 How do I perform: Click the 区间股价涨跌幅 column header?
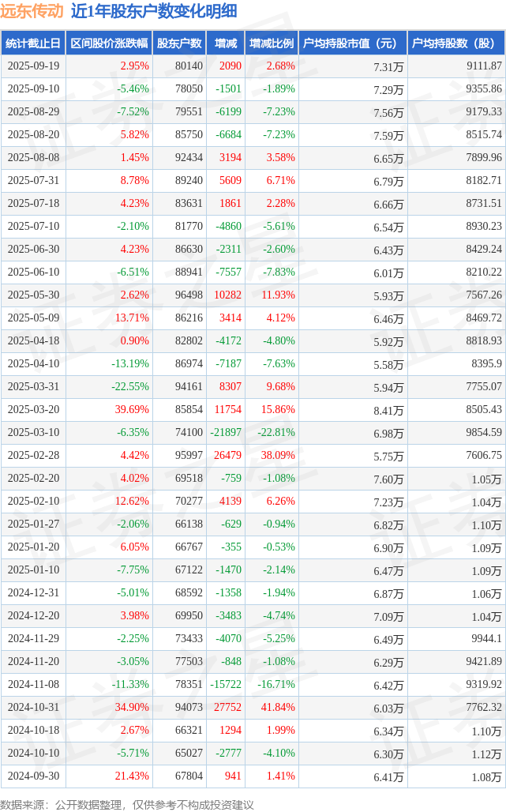(107, 43)
